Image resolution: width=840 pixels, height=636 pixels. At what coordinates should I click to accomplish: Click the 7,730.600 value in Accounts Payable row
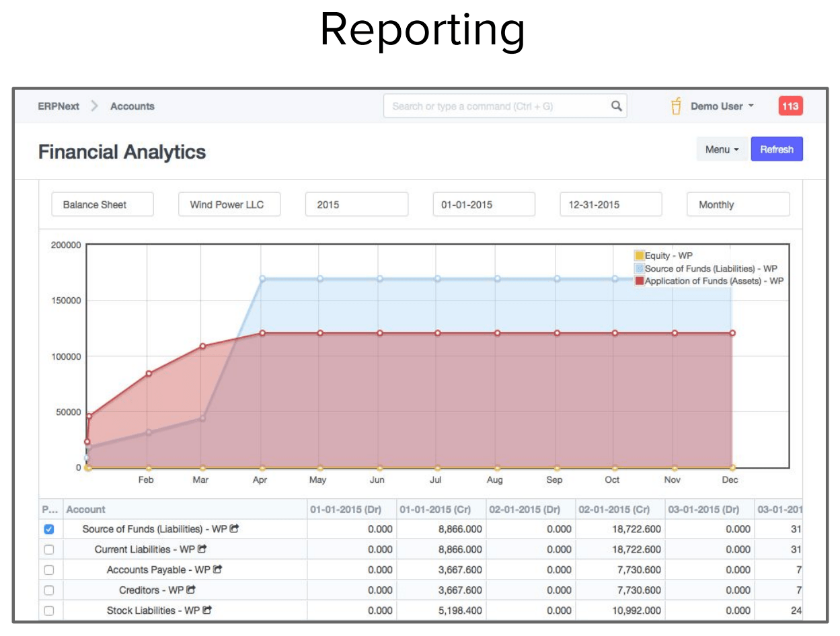pos(638,570)
